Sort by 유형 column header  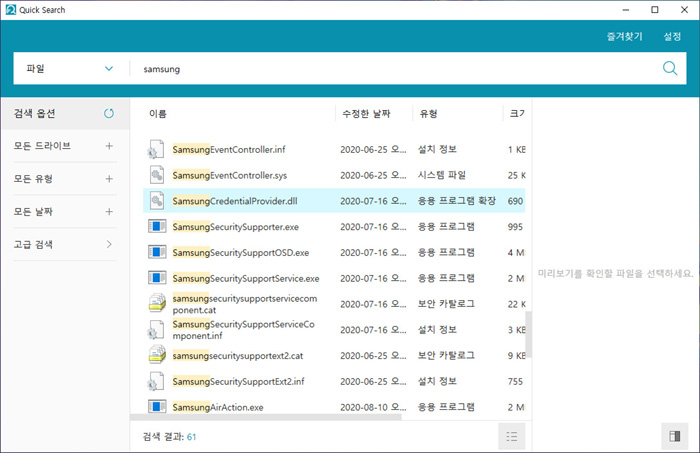click(428, 114)
